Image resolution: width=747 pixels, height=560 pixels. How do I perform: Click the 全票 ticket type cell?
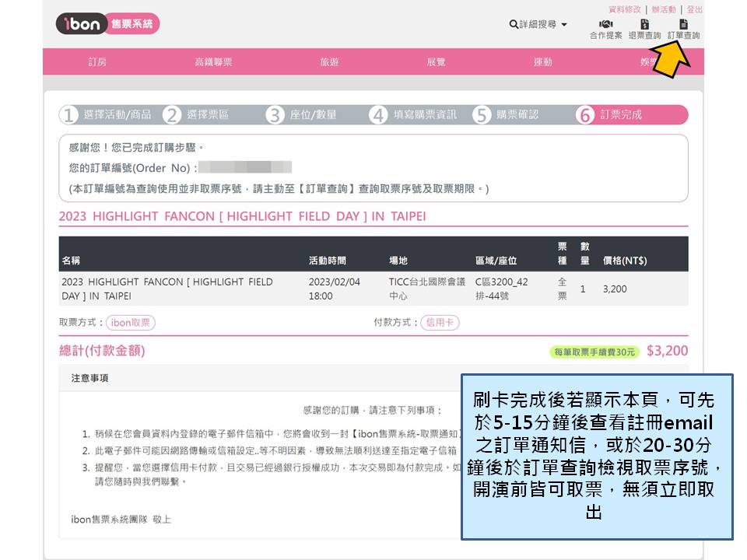pyautogui.click(x=562, y=289)
